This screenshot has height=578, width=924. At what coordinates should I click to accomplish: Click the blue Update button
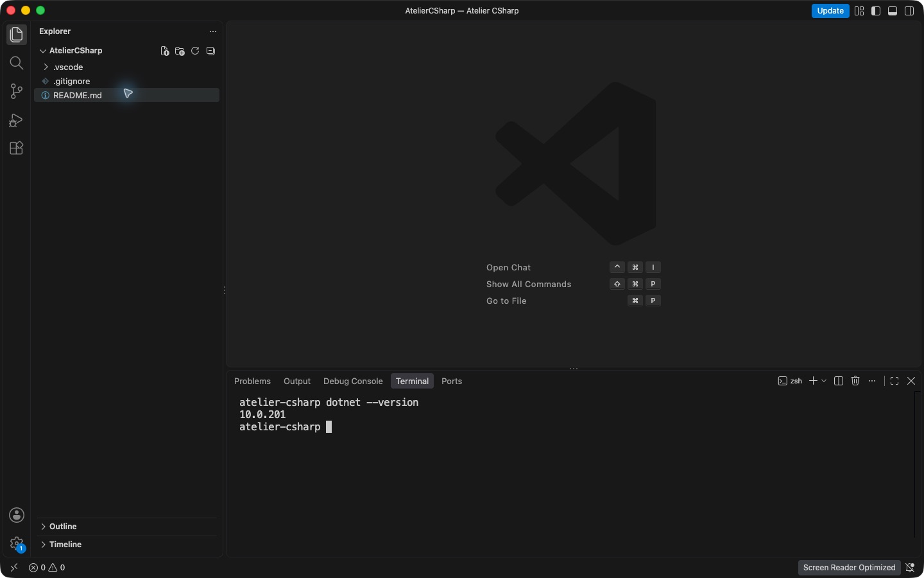click(830, 11)
